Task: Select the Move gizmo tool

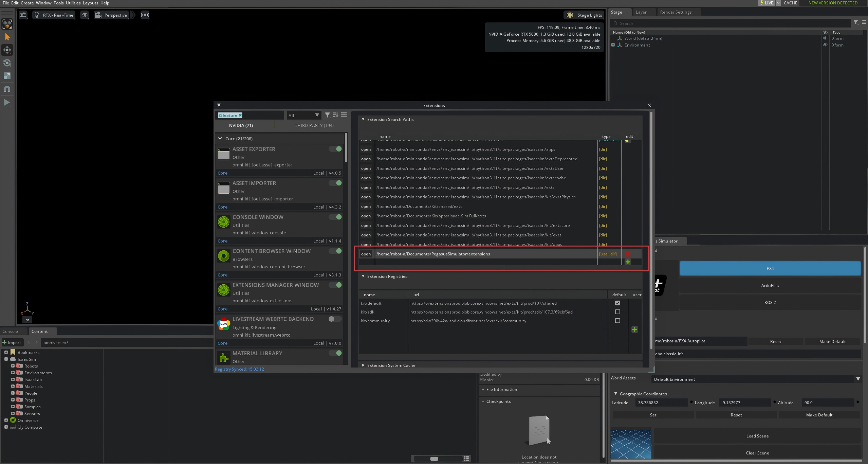Action: [x=7, y=50]
